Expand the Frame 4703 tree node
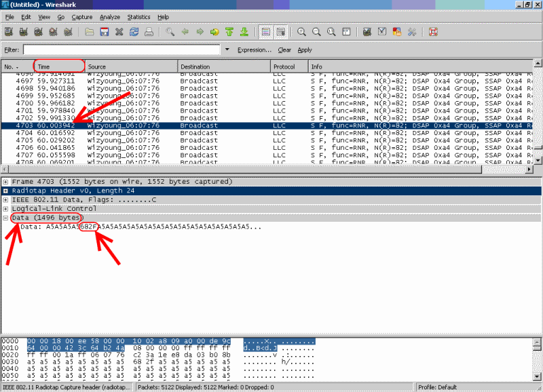 [x=5, y=182]
